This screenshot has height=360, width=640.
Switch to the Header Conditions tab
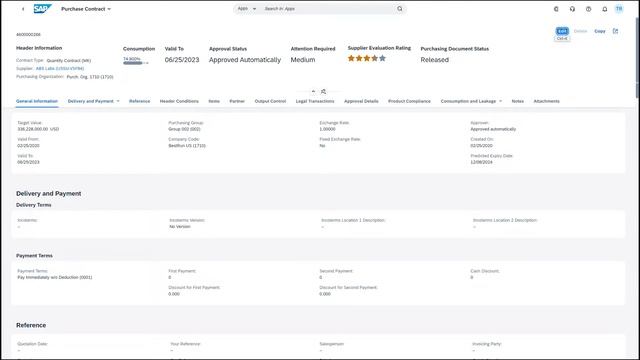tap(179, 101)
